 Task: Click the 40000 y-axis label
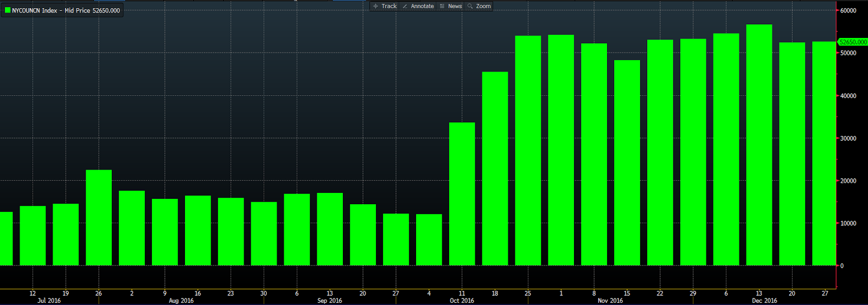pyautogui.click(x=848, y=96)
